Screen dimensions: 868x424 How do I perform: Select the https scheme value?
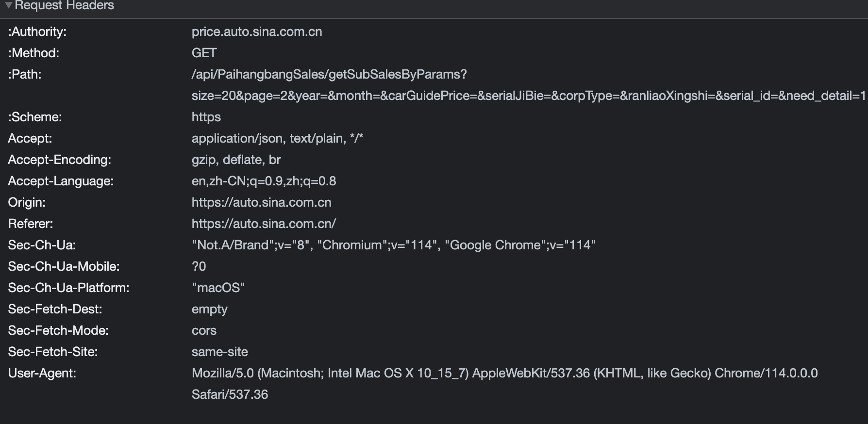pos(206,117)
